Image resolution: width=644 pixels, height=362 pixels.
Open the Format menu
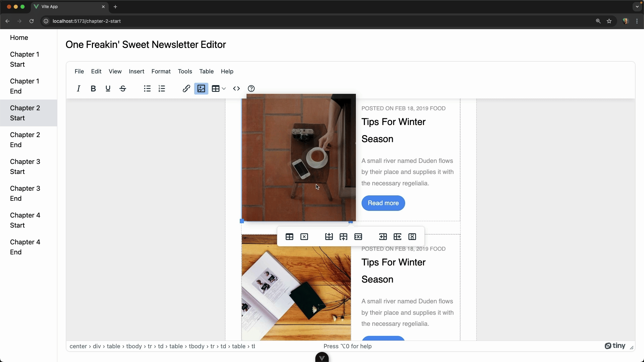[161, 71]
